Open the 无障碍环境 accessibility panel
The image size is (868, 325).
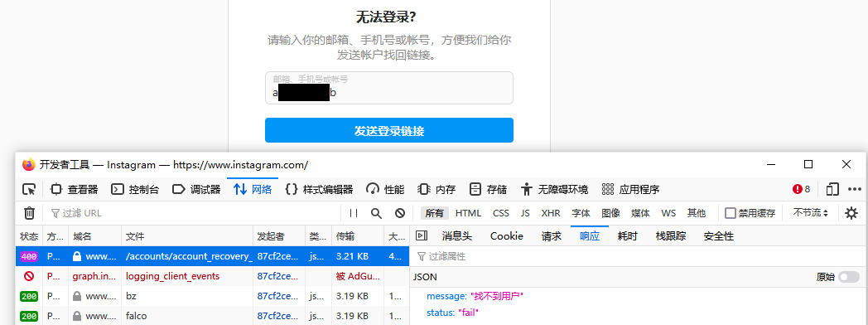coord(554,189)
